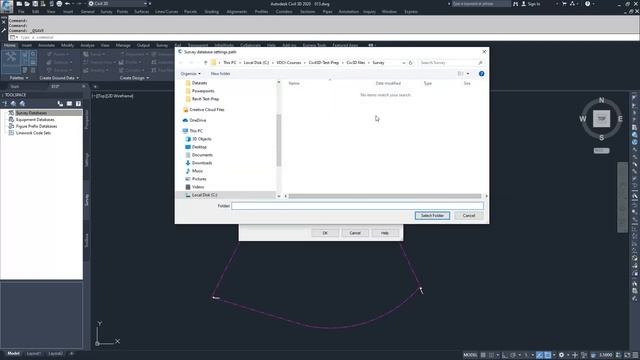Click Cancel in the folder dialog
The image size is (640, 360).
(469, 216)
